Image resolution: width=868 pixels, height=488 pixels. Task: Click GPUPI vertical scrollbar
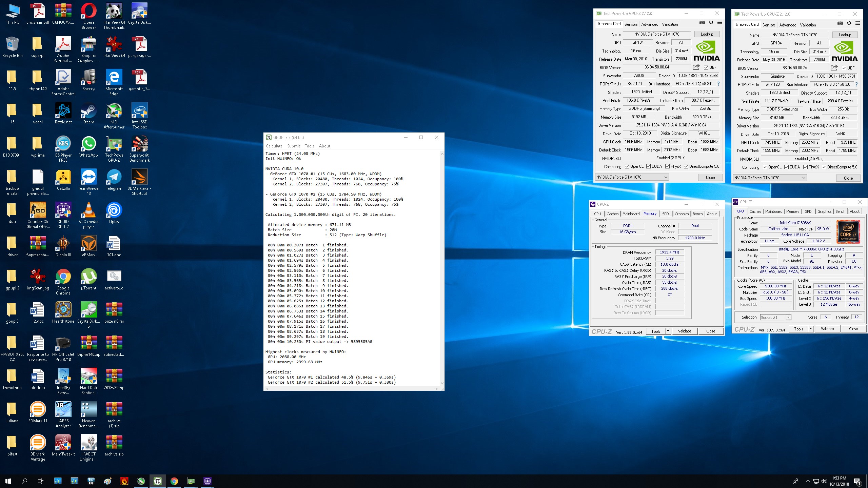click(x=442, y=268)
